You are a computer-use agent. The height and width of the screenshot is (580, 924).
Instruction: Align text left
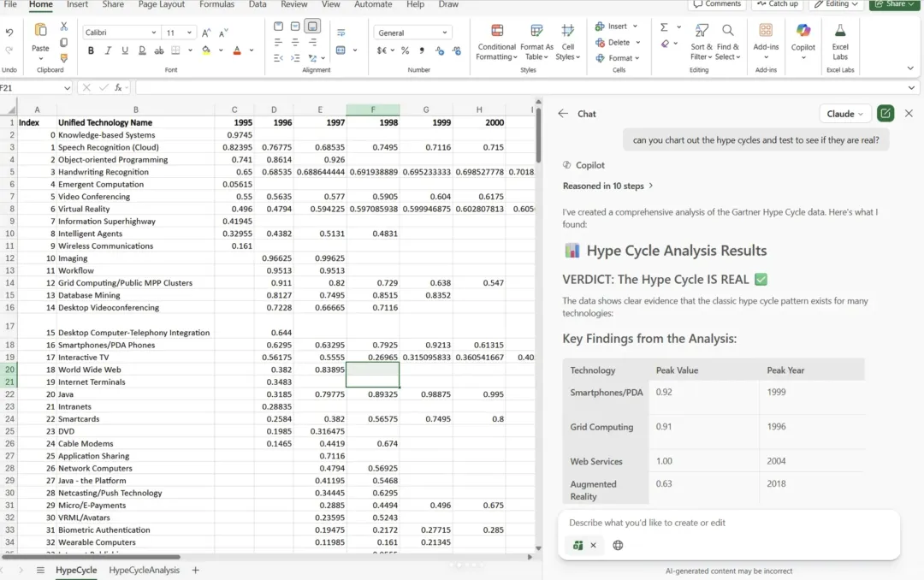click(x=278, y=43)
